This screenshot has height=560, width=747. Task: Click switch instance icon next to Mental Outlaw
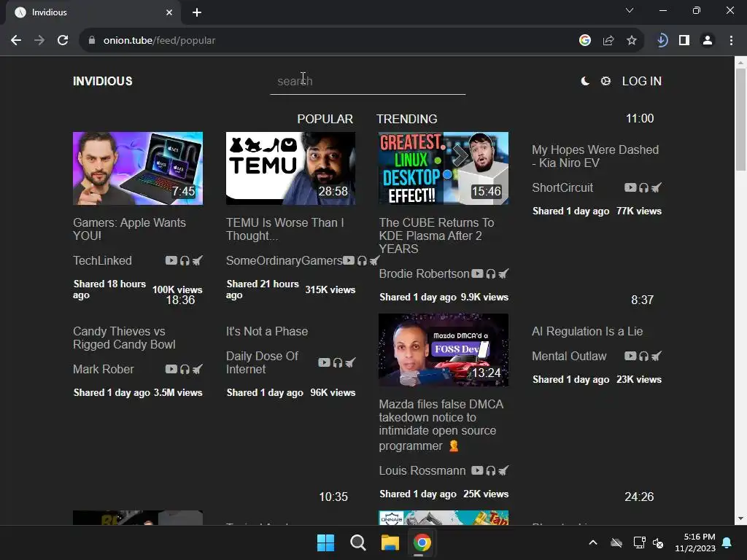656,356
